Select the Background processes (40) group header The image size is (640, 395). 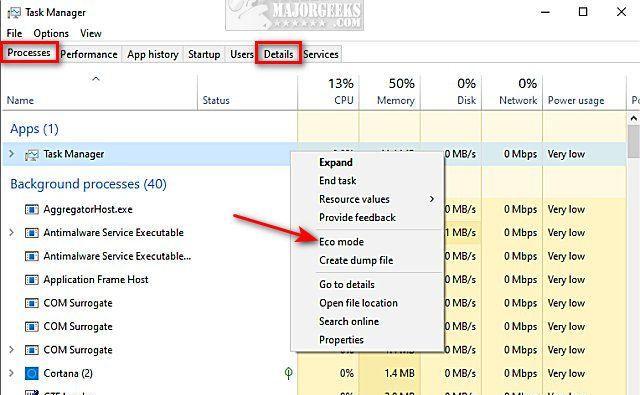[x=88, y=184]
